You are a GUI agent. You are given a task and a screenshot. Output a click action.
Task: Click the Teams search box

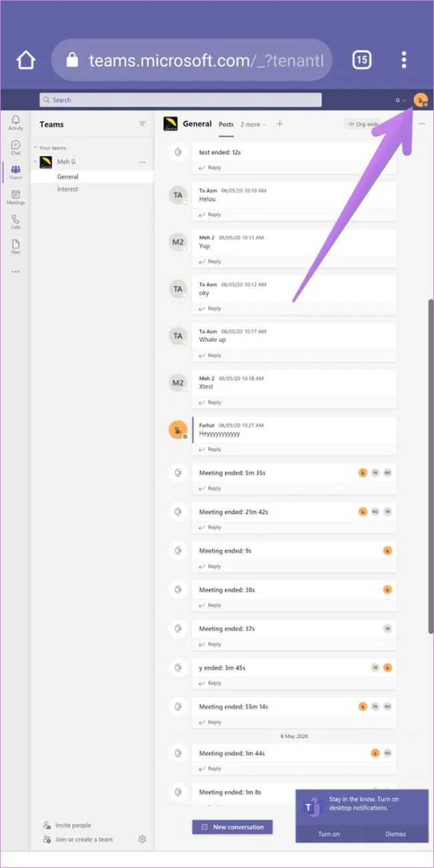coord(180,100)
